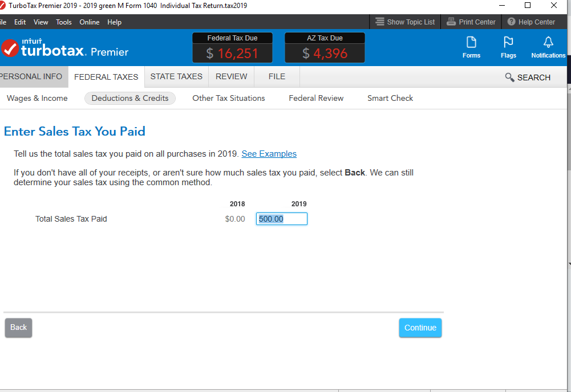The width and height of the screenshot is (571, 392).
Task: Switch to State Taxes tab
Action: click(176, 77)
